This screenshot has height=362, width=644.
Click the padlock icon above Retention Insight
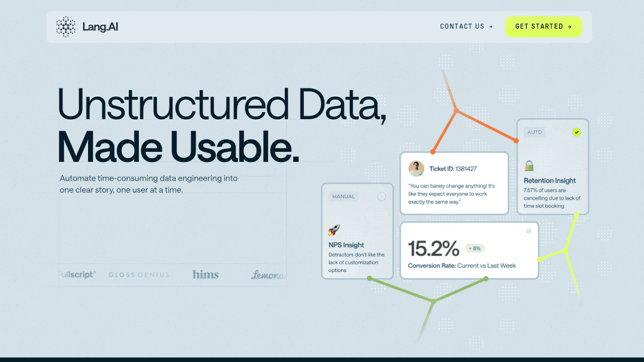point(529,165)
